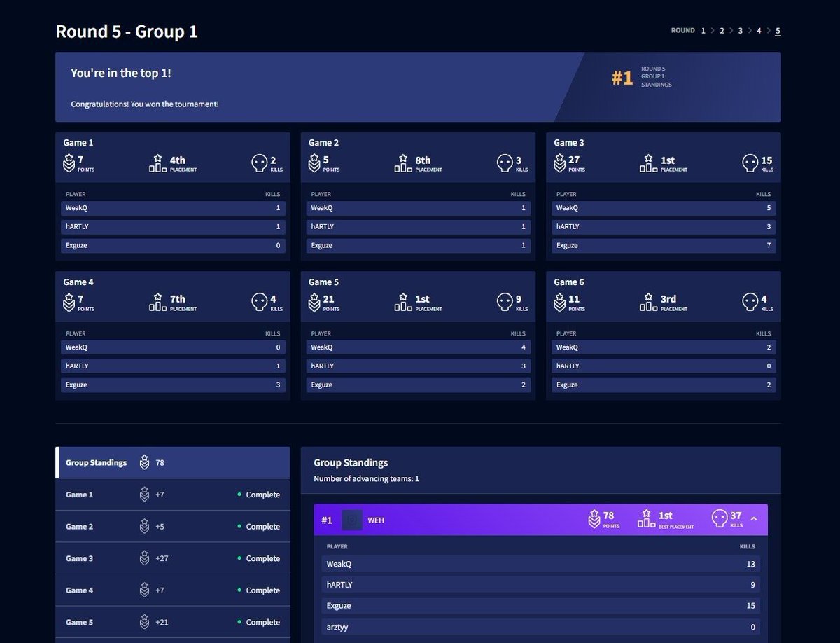Click 'Congratulations! You won the tournament!' text
Viewport: 840px width, 643px height.
point(145,104)
